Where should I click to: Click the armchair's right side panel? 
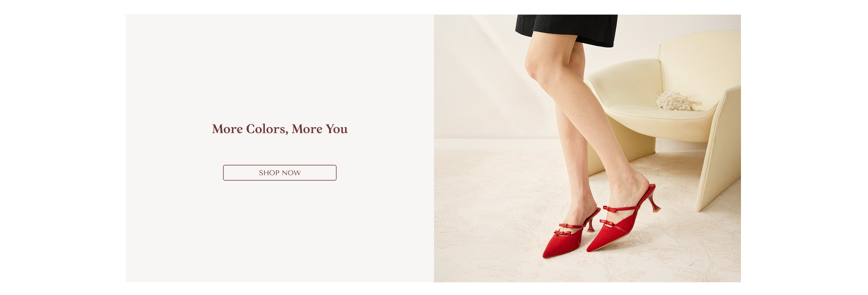720,149
